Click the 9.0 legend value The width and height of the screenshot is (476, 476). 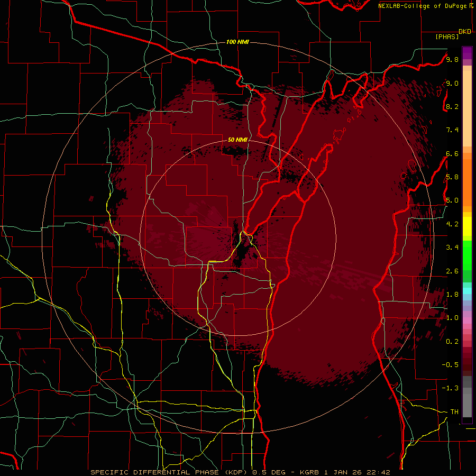(x=452, y=84)
